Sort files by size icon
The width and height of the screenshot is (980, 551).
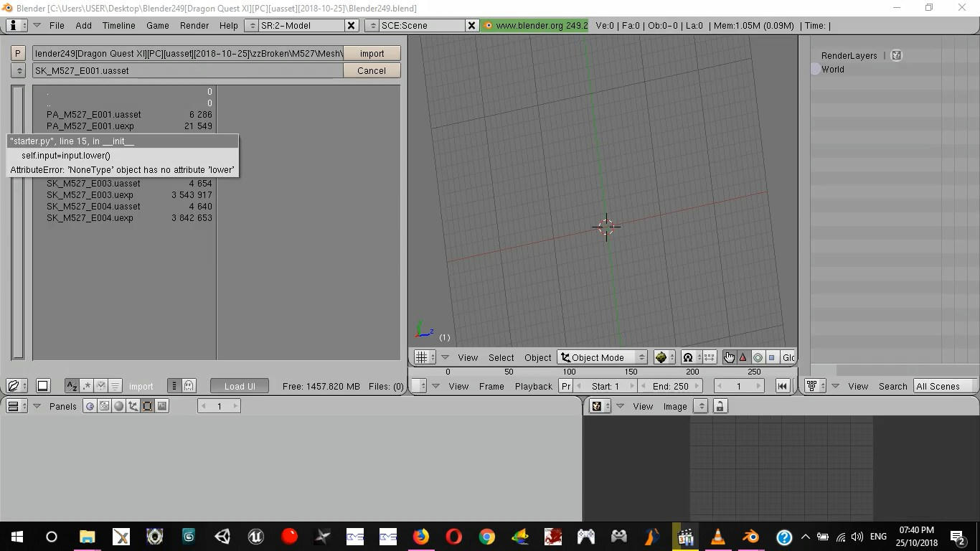(116, 386)
